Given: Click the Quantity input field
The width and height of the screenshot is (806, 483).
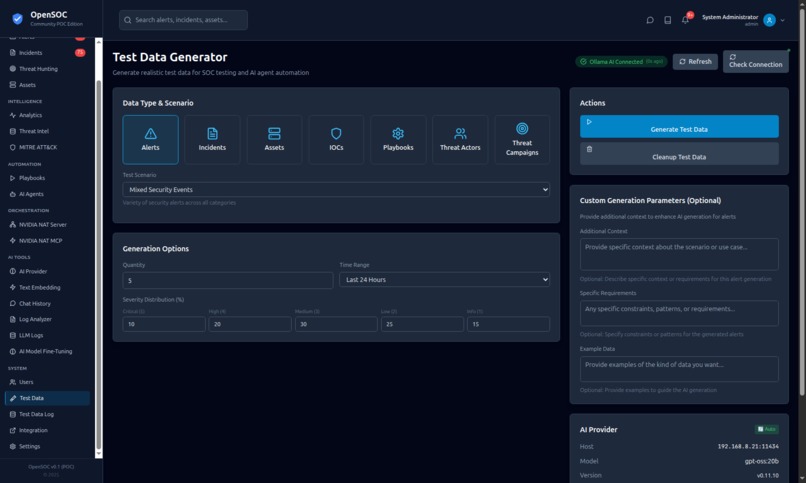Looking at the screenshot, I should [x=228, y=281].
